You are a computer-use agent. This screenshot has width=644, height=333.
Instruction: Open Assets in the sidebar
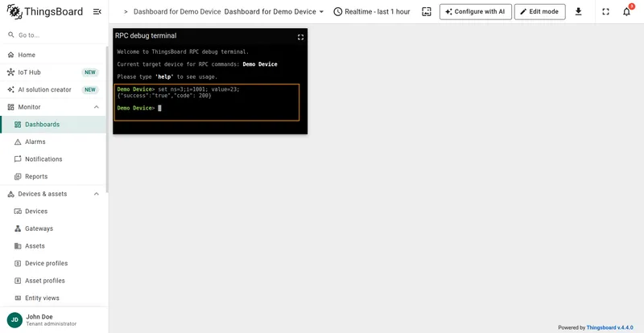tap(54, 246)
